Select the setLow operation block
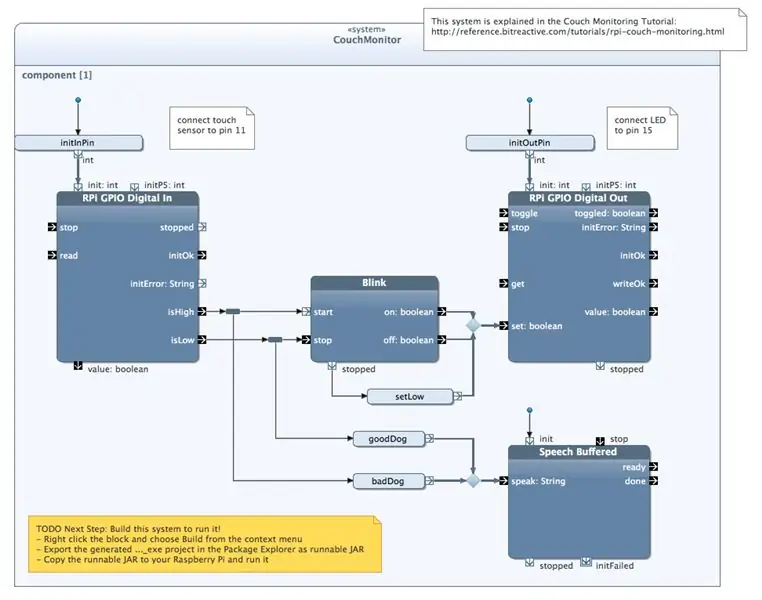This screenshot has height=600, width=762. coord(410,396)
